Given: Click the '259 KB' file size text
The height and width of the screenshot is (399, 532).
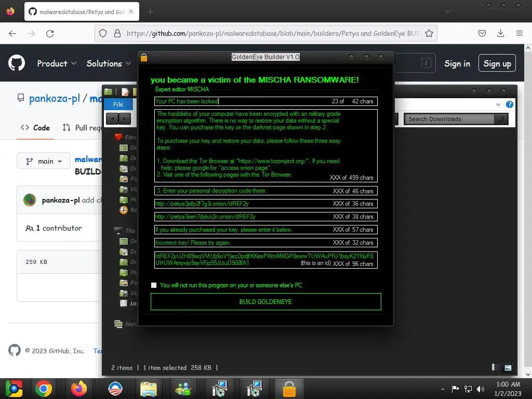Looking at the screenshot, I should pos(36,262).
